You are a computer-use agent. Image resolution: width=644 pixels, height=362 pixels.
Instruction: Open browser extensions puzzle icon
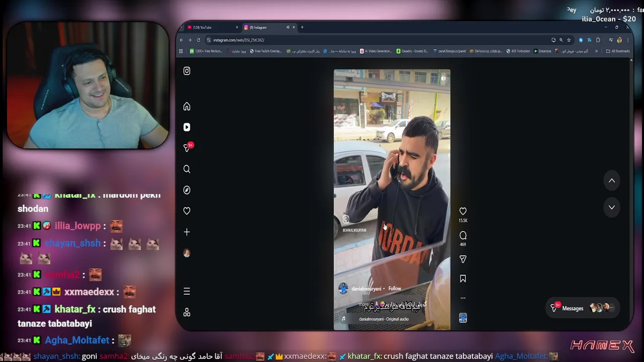[x=598, y=40]
